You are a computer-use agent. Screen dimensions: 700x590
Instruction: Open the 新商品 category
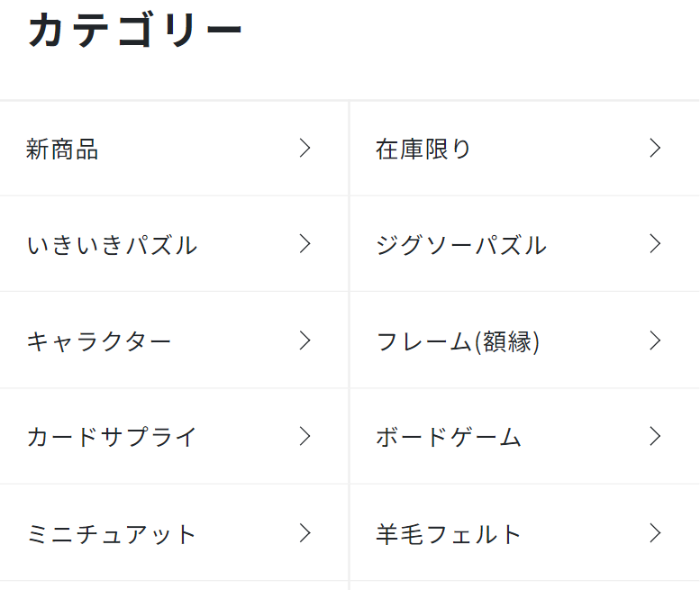point(63,150)
